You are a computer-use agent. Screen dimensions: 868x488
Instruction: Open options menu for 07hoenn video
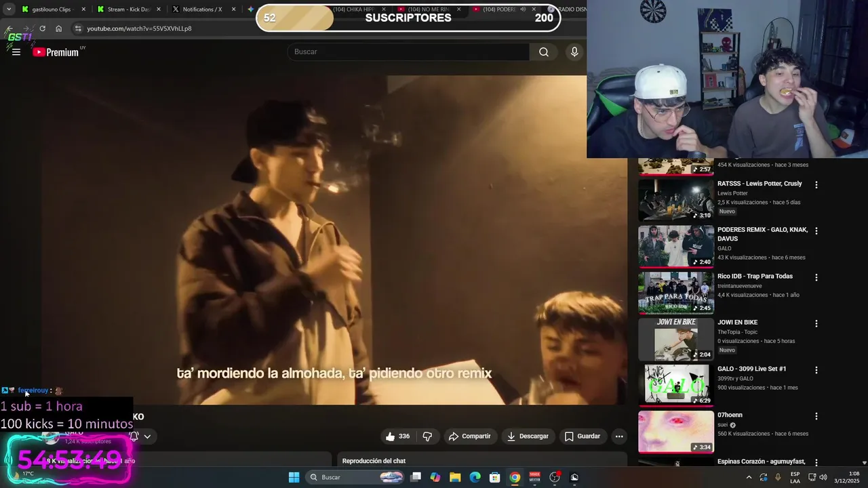pyautogui.click(x=816, y=416)
